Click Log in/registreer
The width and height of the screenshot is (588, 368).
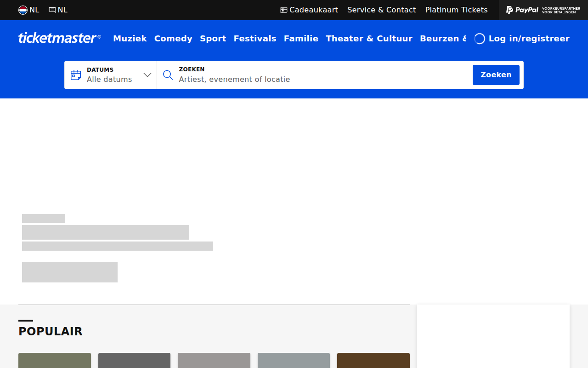pos(522,39)
